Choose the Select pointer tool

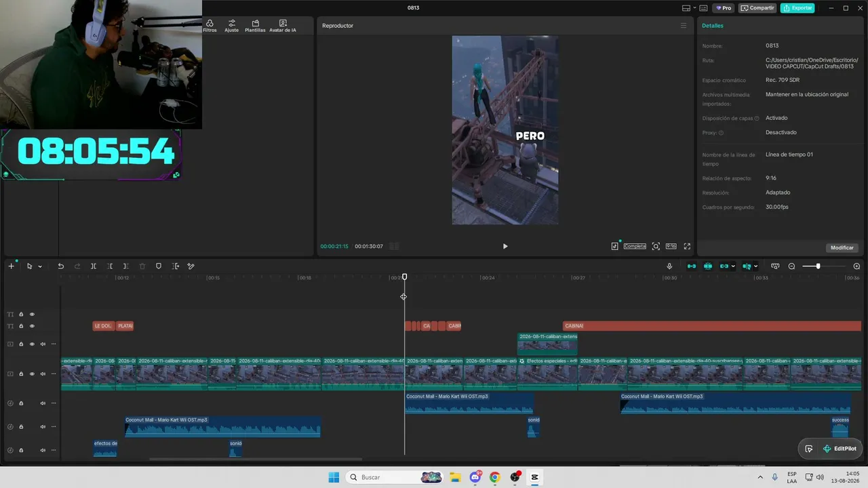(x=29, y=266)
